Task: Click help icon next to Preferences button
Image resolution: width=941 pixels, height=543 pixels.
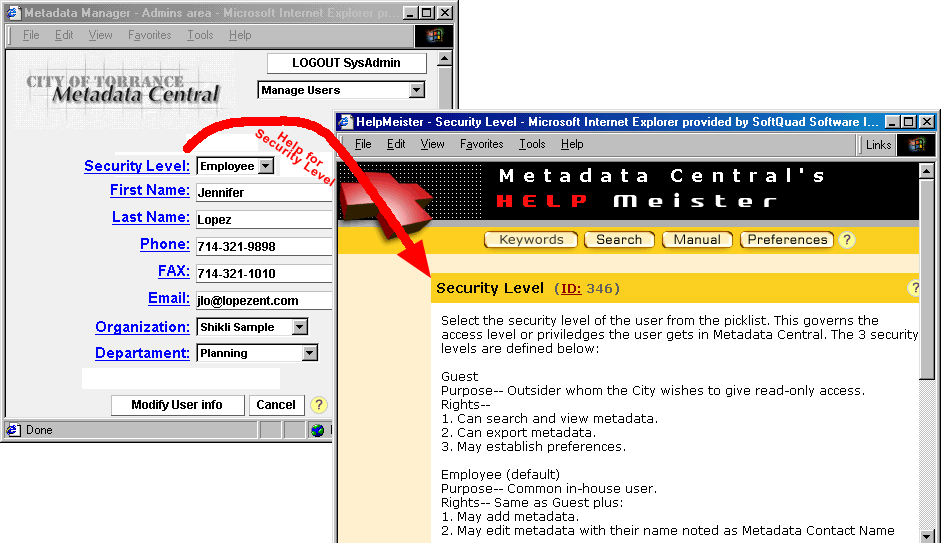Action: point(846,240)
